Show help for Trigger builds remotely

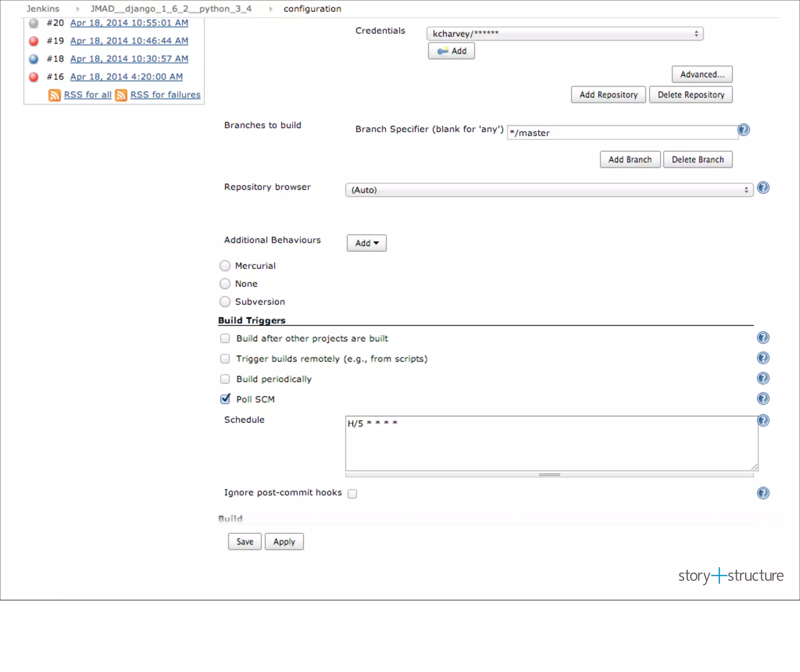click(x=763, y=358)
